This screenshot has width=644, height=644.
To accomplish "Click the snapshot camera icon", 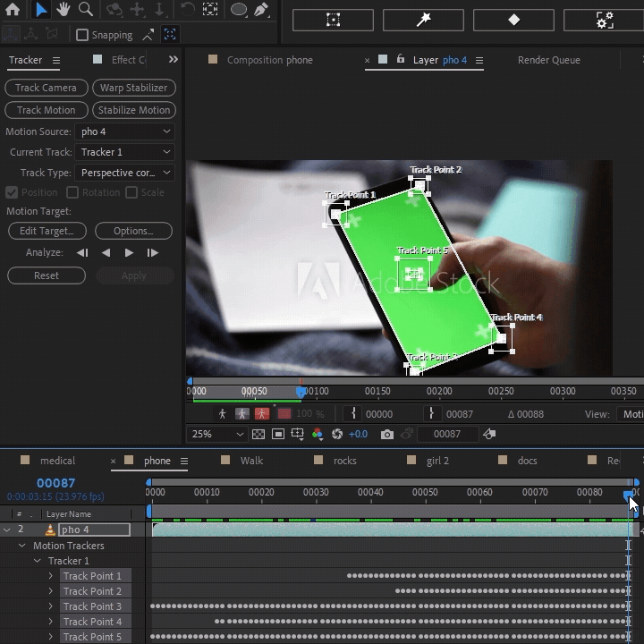I will click(386, 434).
